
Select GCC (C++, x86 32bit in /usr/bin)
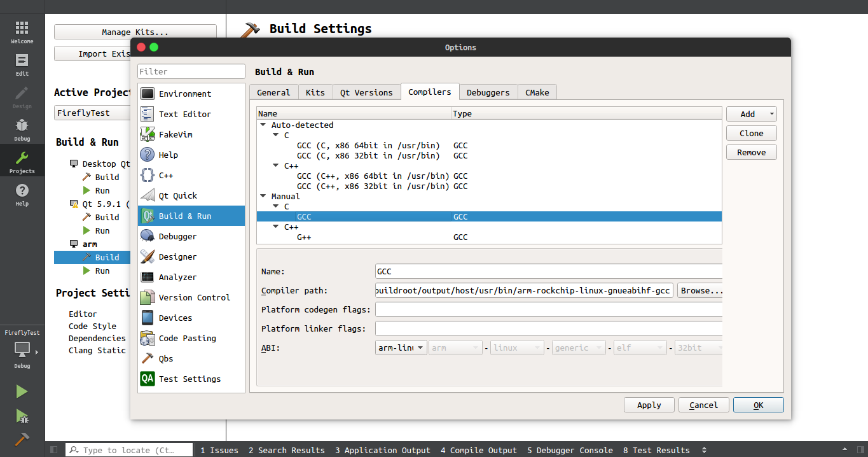[373, 186]
